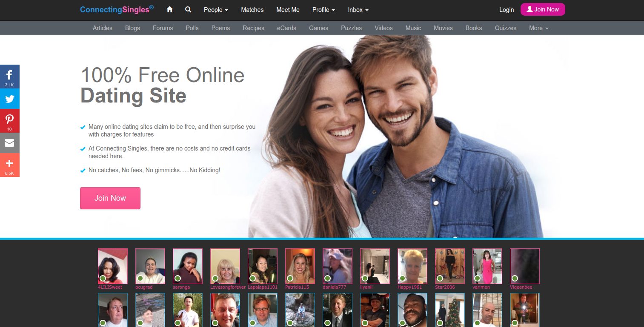Open the Matches page
Viewport: 644px width, 327px height.
pyautogui.click(x=252, y=10)
